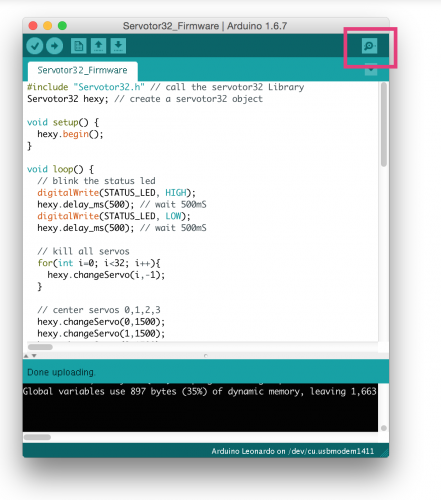The width and height of the screenshot is (441, 500).
Task: Click the horizontal code editor scrollbar
Action: click(40, 347)
